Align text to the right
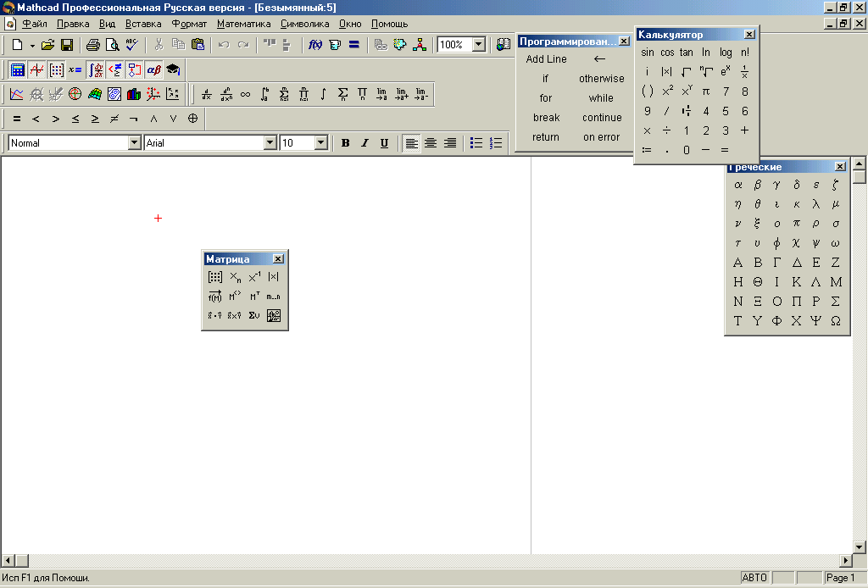This screenshot has height=588, width=868. [450, 142]
